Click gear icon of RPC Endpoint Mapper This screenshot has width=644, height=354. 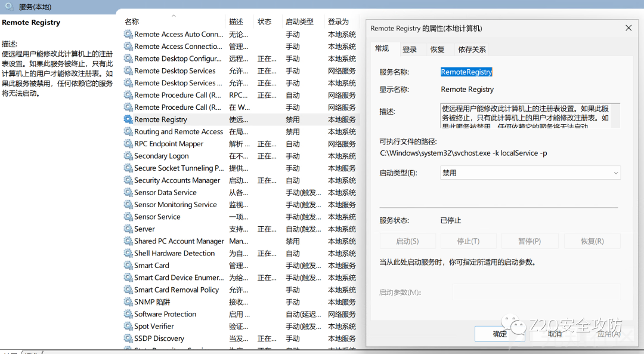click(128, 143)
